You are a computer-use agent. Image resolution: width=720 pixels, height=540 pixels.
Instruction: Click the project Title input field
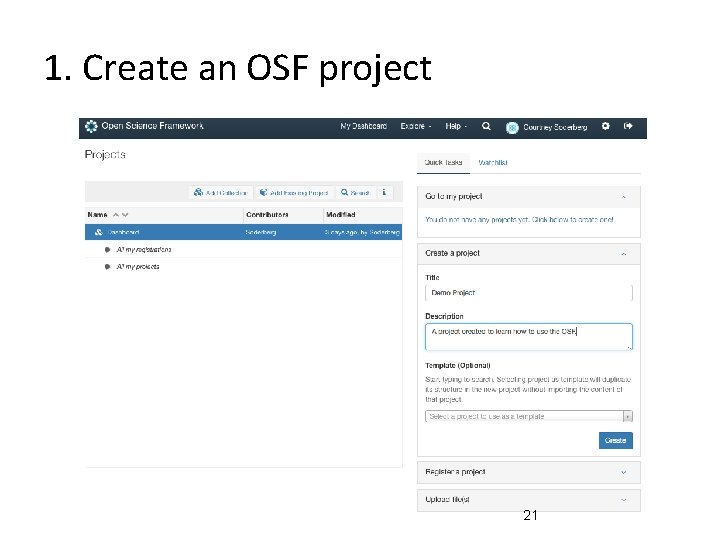528,293
